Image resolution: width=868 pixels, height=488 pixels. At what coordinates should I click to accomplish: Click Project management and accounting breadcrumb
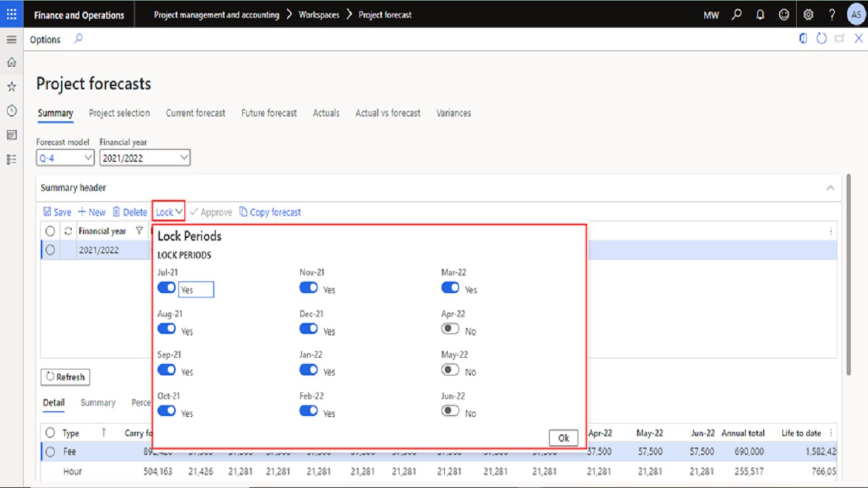[216, 14]
